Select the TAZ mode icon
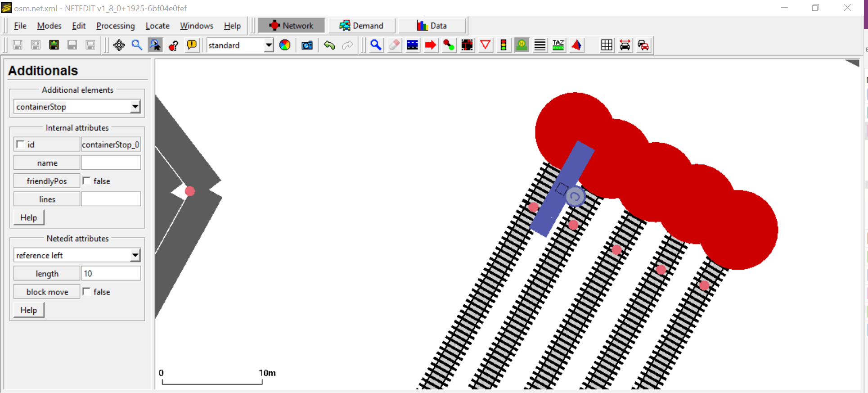This screenshot has height=393, width=868. click(558, 45)
